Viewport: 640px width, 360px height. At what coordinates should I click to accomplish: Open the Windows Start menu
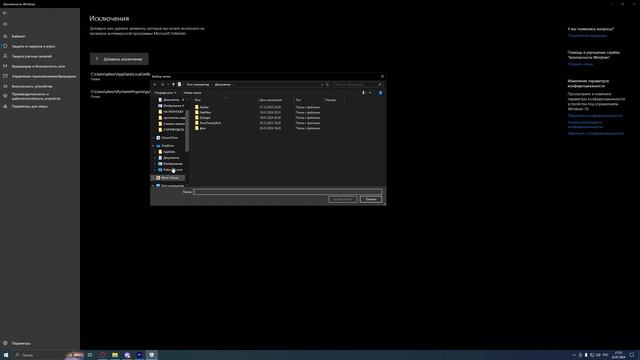(6, 355)
